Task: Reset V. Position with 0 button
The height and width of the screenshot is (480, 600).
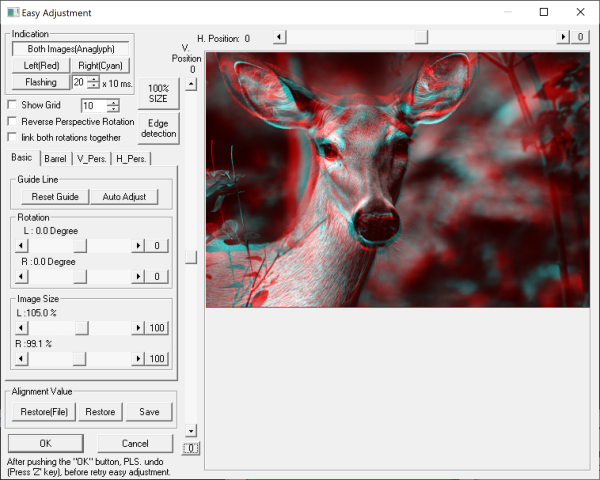Action: (191, 448)
